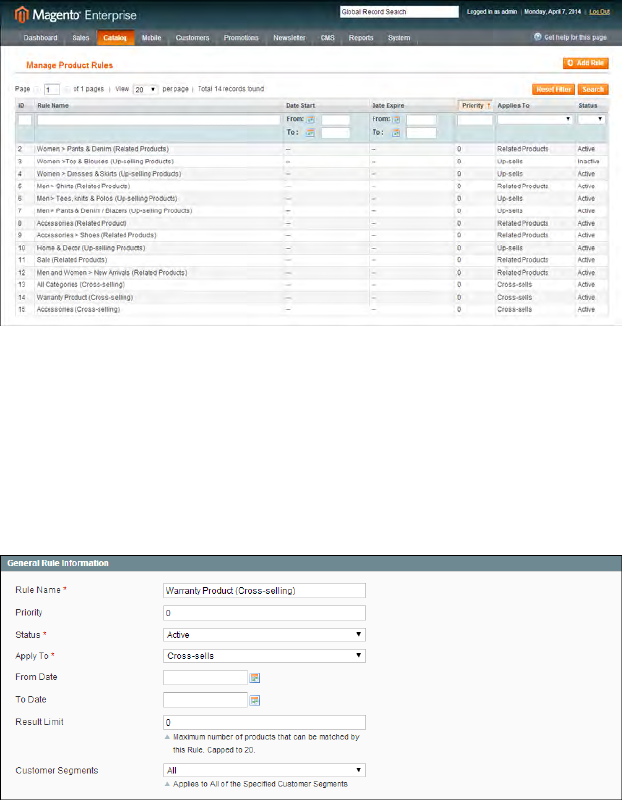Expand the per page View dropdown
Screen dimensions: 622x800
[x=145, y=89]
